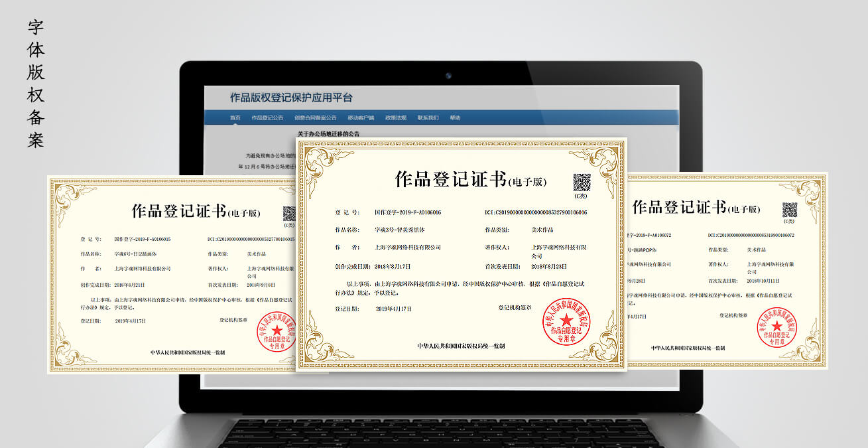Image resolution: width=868 pixels, height=448 pixels.
Task: Select the 跳跳POP体 certificate on the right
Action: [727, 271]
